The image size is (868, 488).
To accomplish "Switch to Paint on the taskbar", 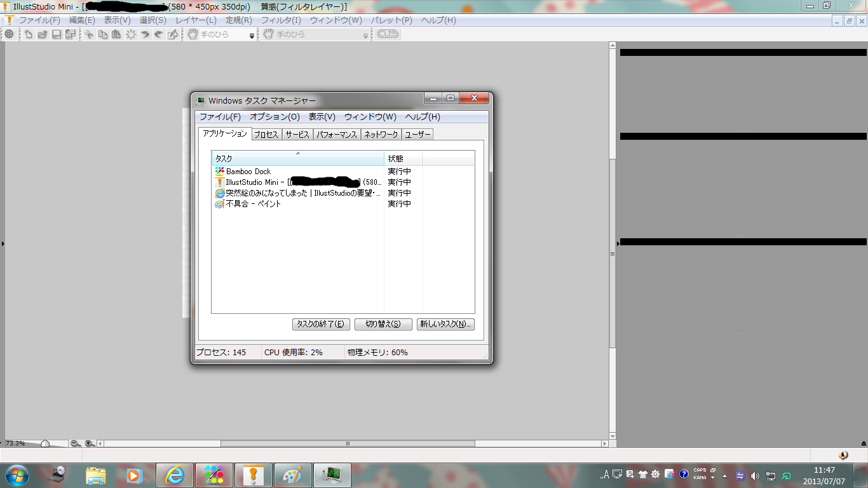I will (x=293, y=475).
